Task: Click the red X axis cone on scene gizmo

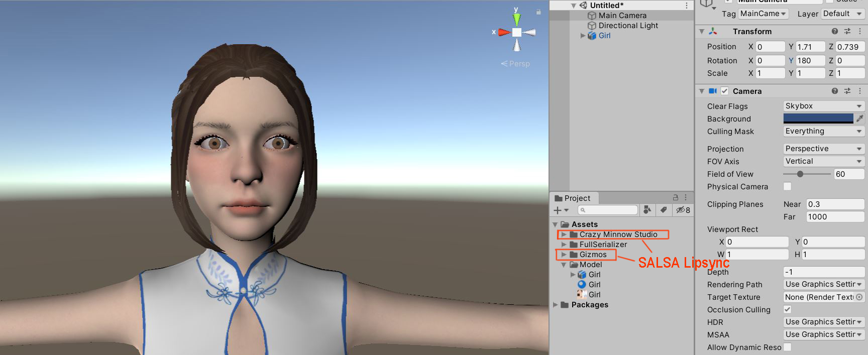Action: tap(504, 32)
